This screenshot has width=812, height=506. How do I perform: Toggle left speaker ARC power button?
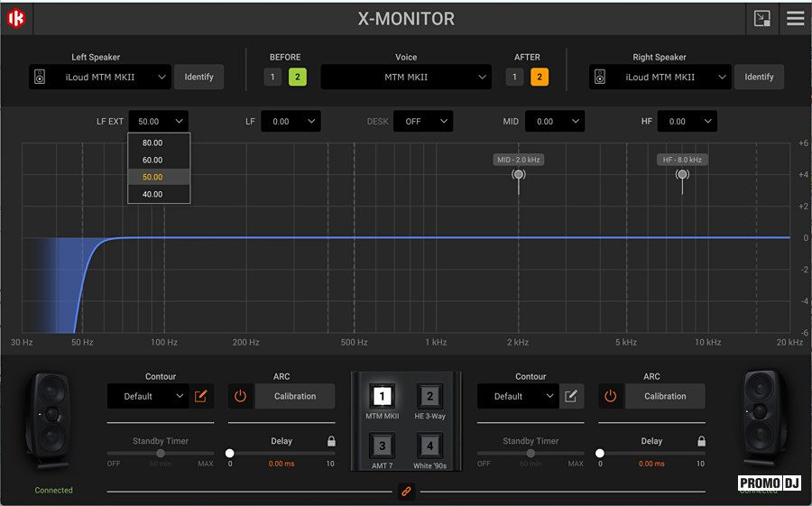[x=240, y=396]
